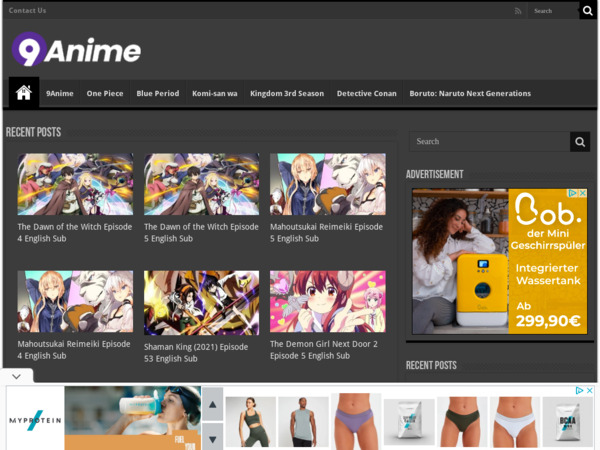Open Mahoutsukai Reimeiki Episode 4 thumbnail
Viewport: 600px width, 450px height.
pos(75,302)
